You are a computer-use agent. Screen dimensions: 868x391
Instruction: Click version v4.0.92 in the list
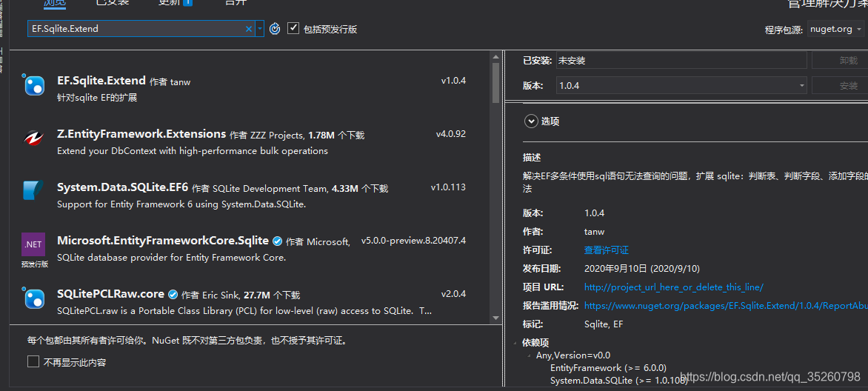tap(450, 134)
